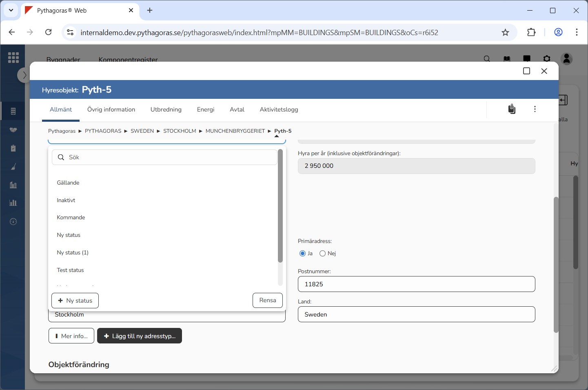
Task: Pick Inaktivt in the status dropdown
Action: point(66,201)
